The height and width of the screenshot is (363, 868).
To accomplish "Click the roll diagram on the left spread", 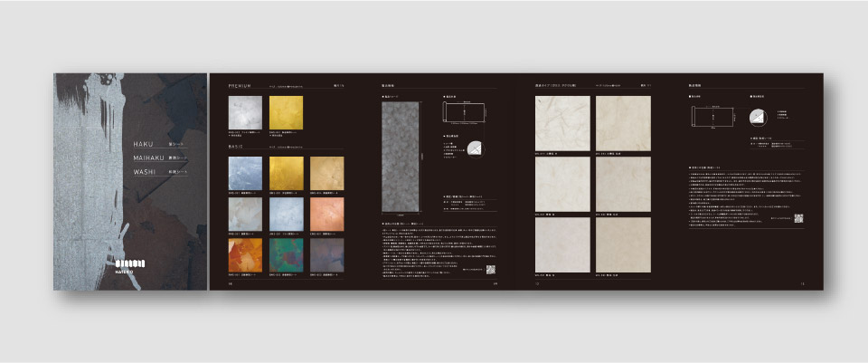I will pyautogui.click(x=464, y=114).
